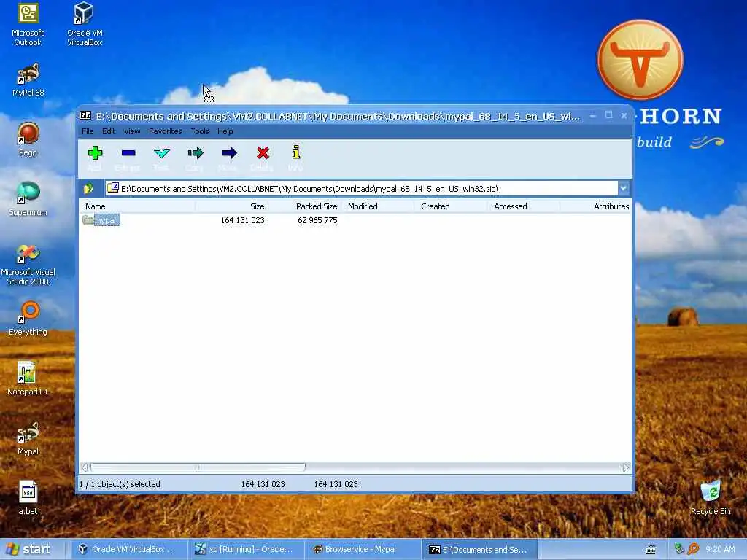Click the Copy arrow toolbar icon

coord(196,153)
